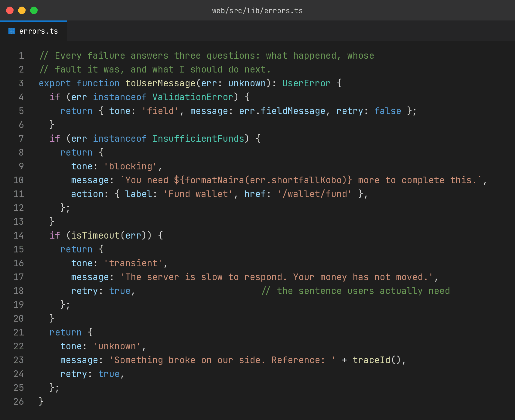This screenshot has height=420, width=515.
Task: Click the instanceof keyword on line 7
Action: (120, 139)
